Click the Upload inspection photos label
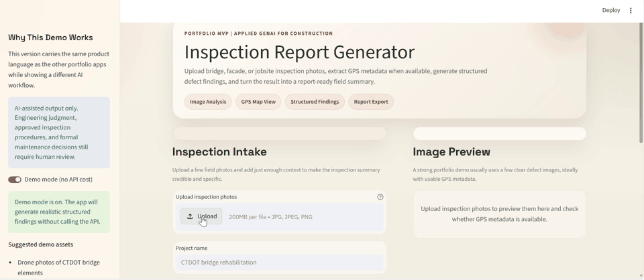This screenshot has width=644, height=280. [206, 197]
